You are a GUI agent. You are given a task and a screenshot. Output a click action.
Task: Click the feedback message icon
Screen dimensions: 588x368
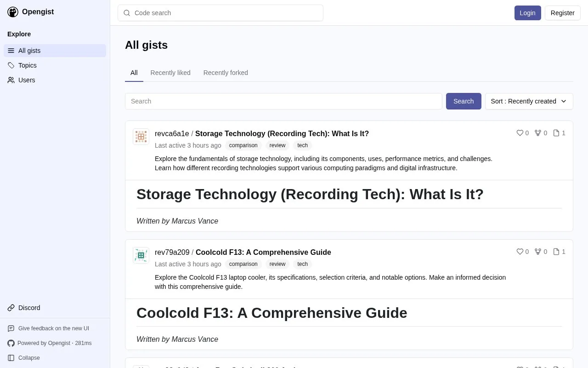pyautogui.click(x=11, y=328)
